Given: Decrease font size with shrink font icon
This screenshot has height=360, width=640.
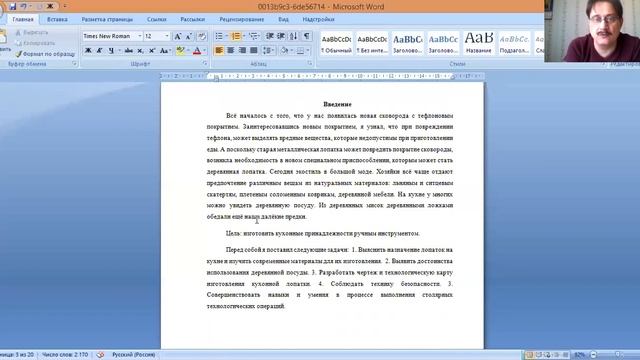Looking at the screenshot, I should point(189,36).
